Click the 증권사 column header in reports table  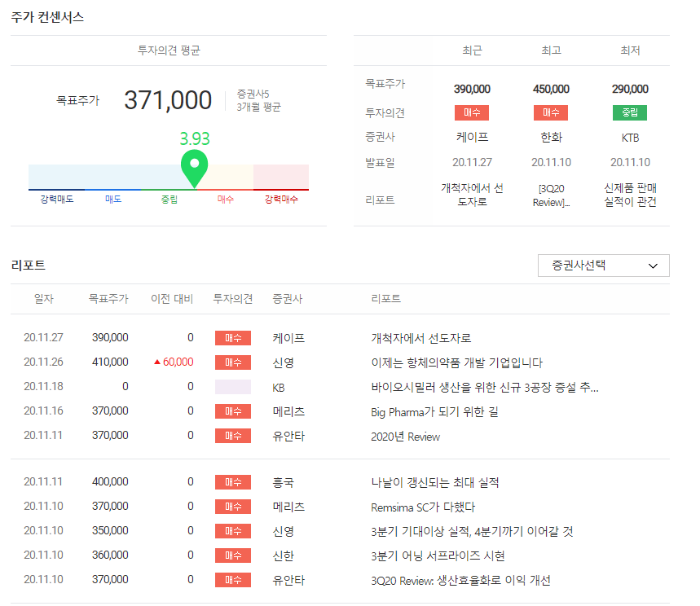[x=288, y=299]
